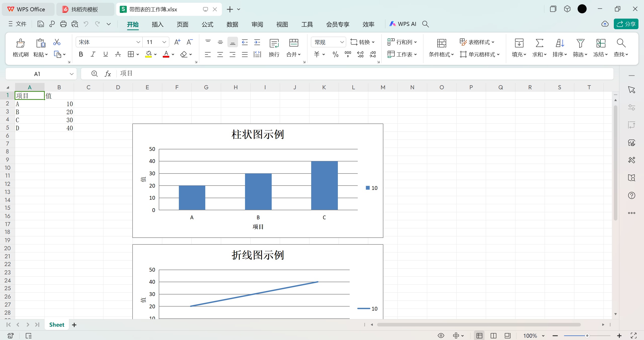Open the 表格样式 dropdown
Viewport: 644px width, 340px height.
(x=477, y=42)
